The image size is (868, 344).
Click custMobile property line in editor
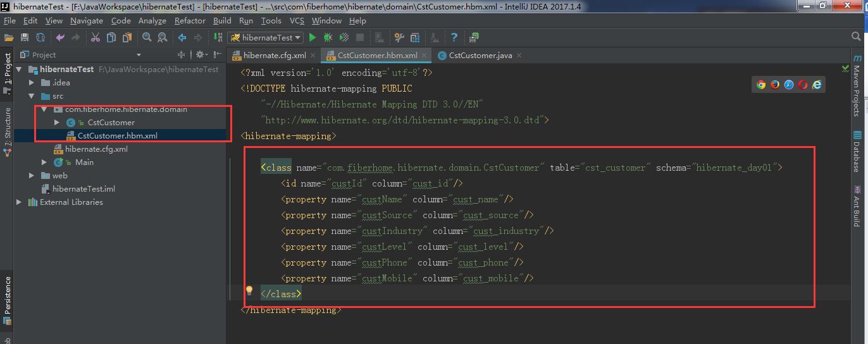(407, 278)
